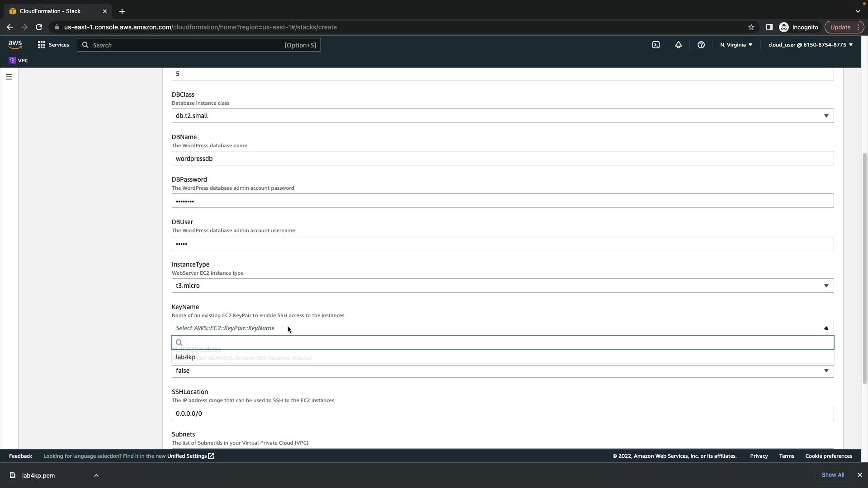Click the AWS logo home icon
Screen dimensions: 868x488
[x=15, y=44]
